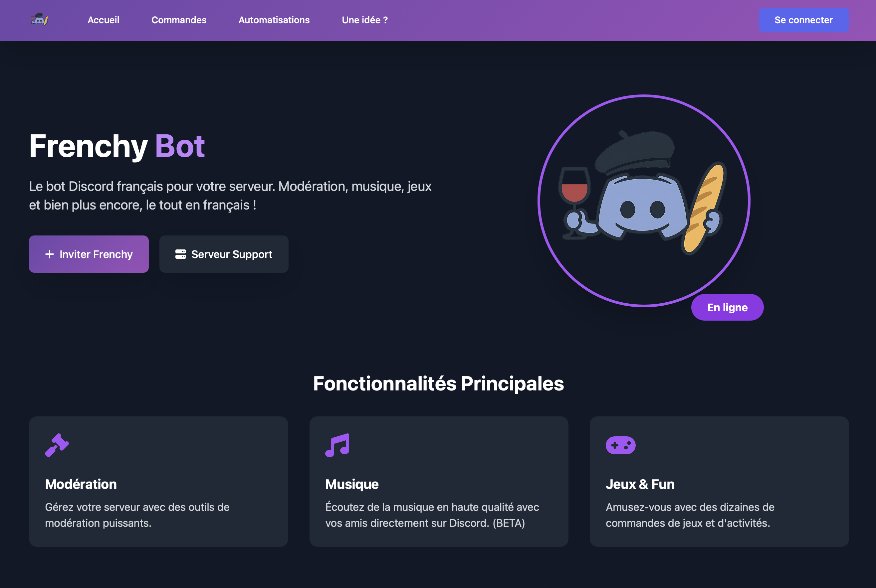
Task: Click the server icon in Serveur Support
Action: click(x=180, y=254)
